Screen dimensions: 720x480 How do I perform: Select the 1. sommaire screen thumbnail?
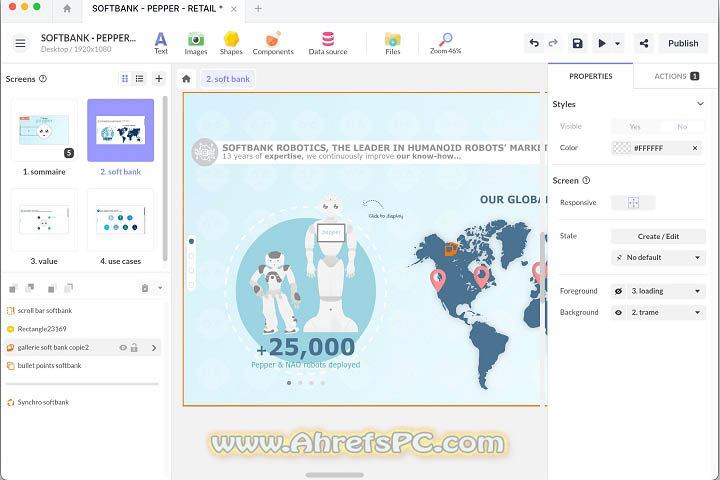[x=44, y=131]
